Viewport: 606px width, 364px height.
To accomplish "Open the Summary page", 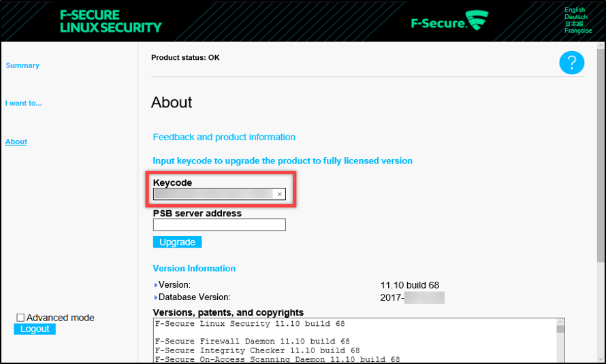I will click(x=22, y=65).
